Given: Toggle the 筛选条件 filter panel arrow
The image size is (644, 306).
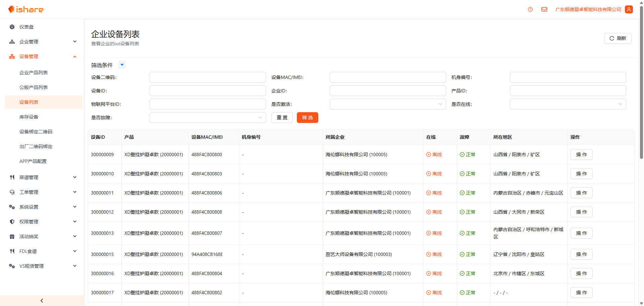Looking at the screenshot, I should (122, 65).
